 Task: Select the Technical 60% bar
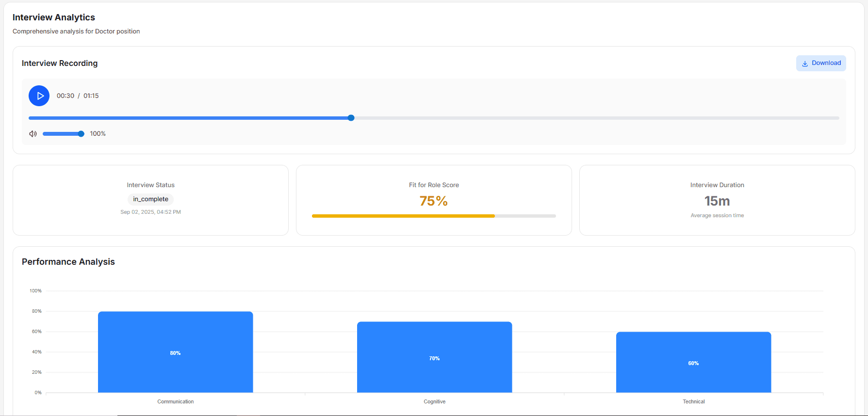[693, 362]
